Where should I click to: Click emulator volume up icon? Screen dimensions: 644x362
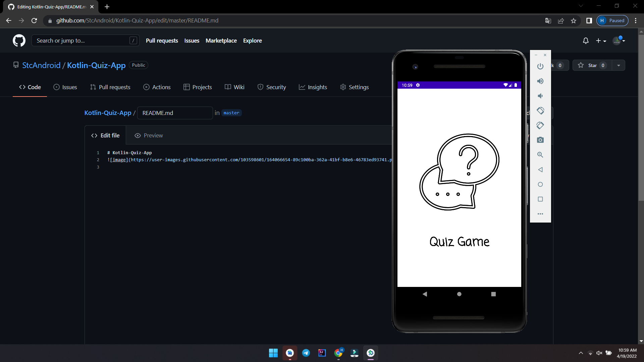coord(540,81)
